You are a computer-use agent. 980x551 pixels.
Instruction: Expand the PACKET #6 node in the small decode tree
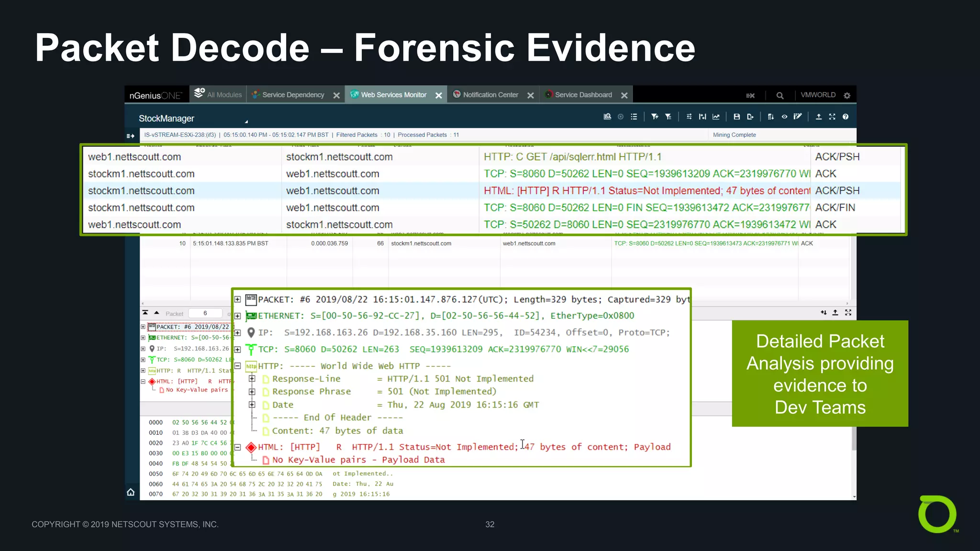pos(143,327)
